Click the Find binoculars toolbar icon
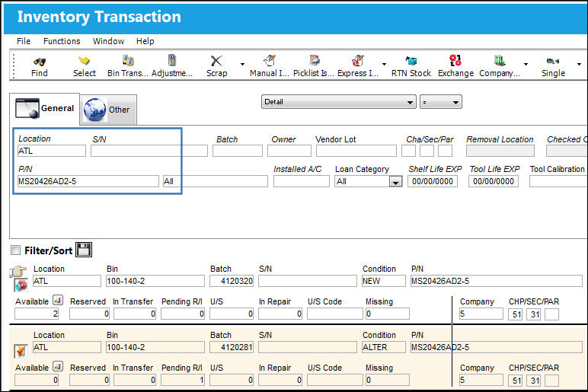This screenshot has height=392, width=588. tap(40, 61)
